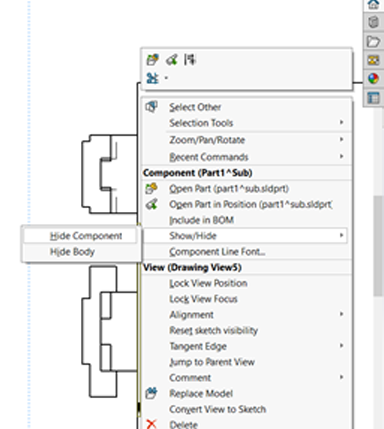Screen dimensions: 384x429
Task: Click the Open Part in Position toolbar icon
Action: point(172,60)
